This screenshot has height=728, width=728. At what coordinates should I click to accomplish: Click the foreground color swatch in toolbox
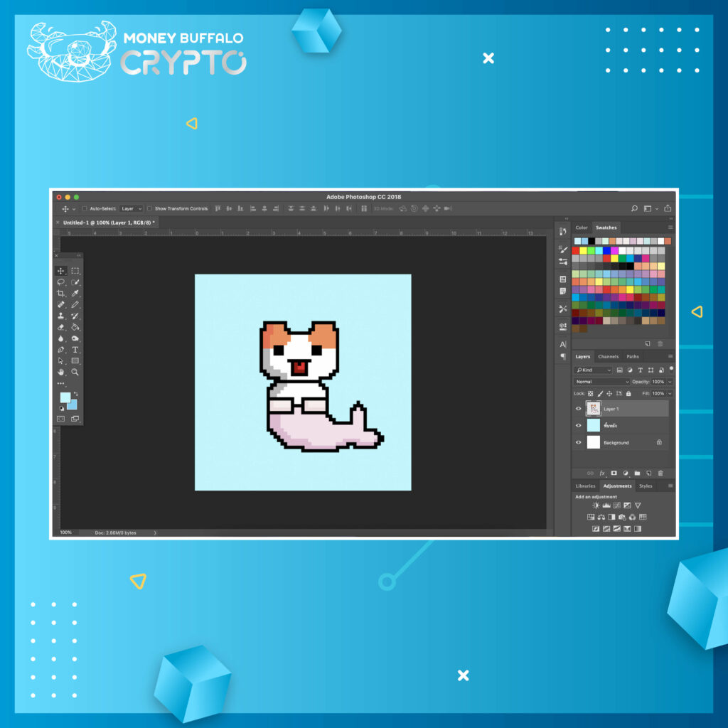pyautogui.click(x=65, y=397)
